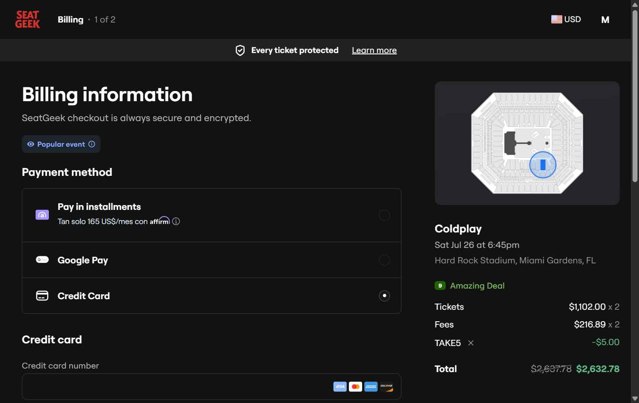This screenshot has height=403, width=639.
Task: Select the Credit Card radio button
Action: tap(384, 296)
